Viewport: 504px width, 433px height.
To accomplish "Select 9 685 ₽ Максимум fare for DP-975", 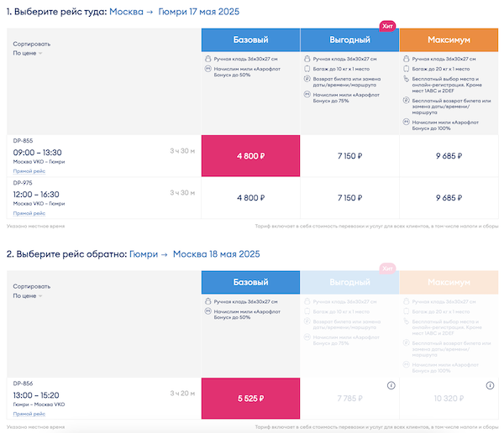I will (448, 198).
